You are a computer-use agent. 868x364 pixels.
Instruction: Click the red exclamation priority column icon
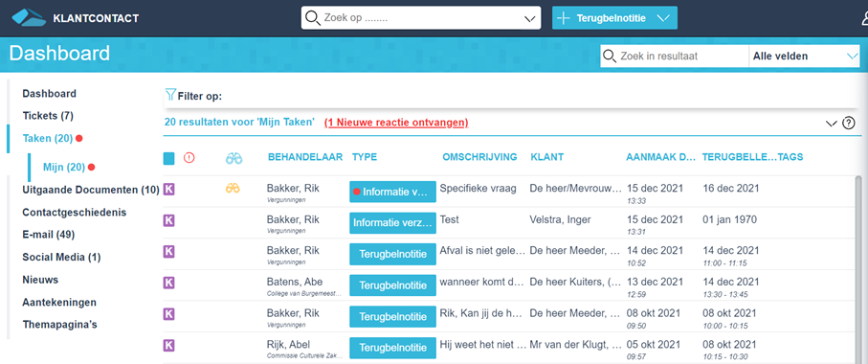189,158
